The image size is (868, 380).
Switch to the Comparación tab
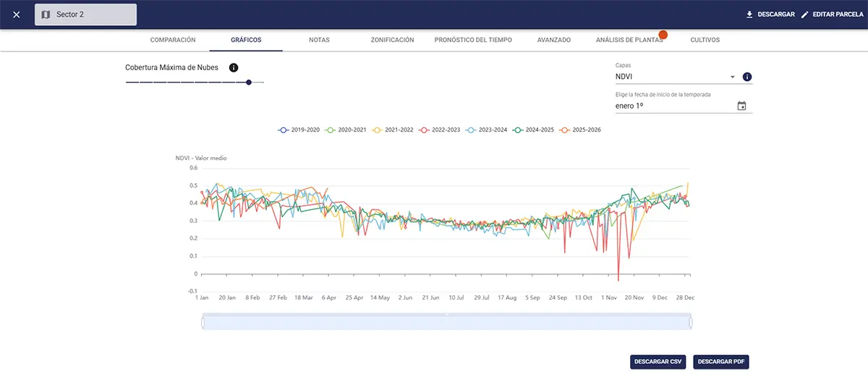173,41
